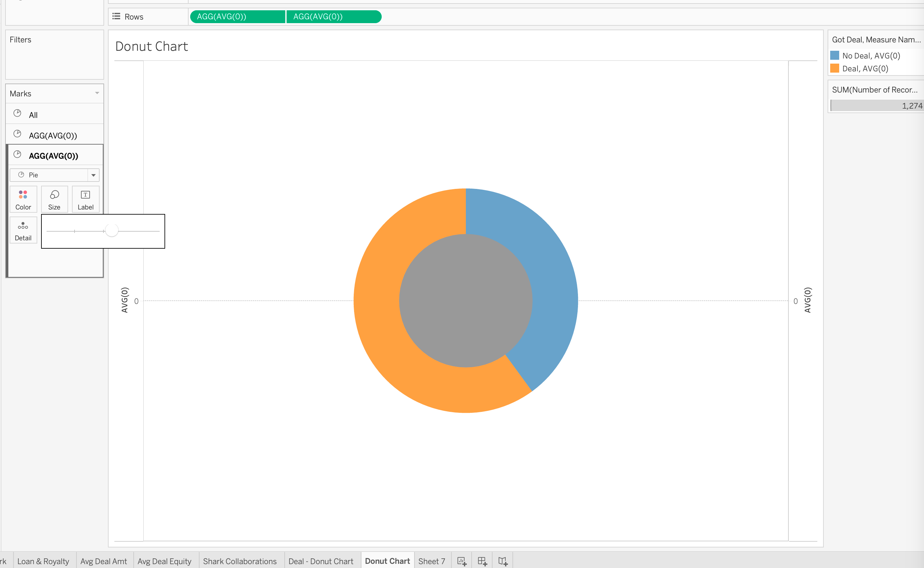Select the first AGG(AVG(0)) marks section
Image resolution: width=924 pixels, height=568 pixels.
(53, 135)
